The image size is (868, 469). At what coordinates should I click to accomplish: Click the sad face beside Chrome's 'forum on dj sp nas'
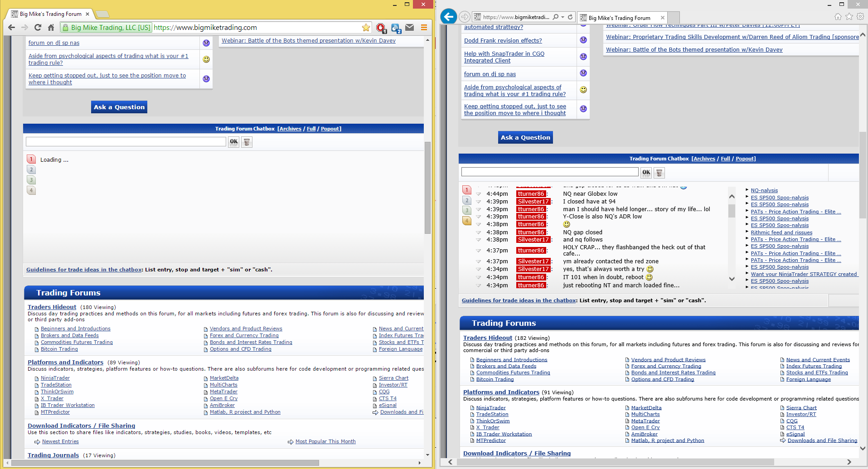(x=206, y=43)
